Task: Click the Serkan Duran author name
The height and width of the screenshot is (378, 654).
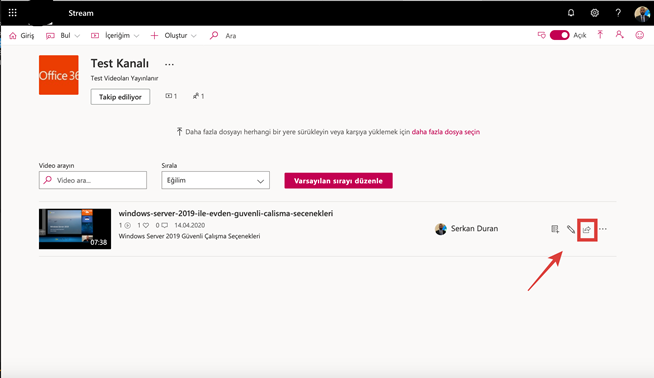Action: point(474,229)
